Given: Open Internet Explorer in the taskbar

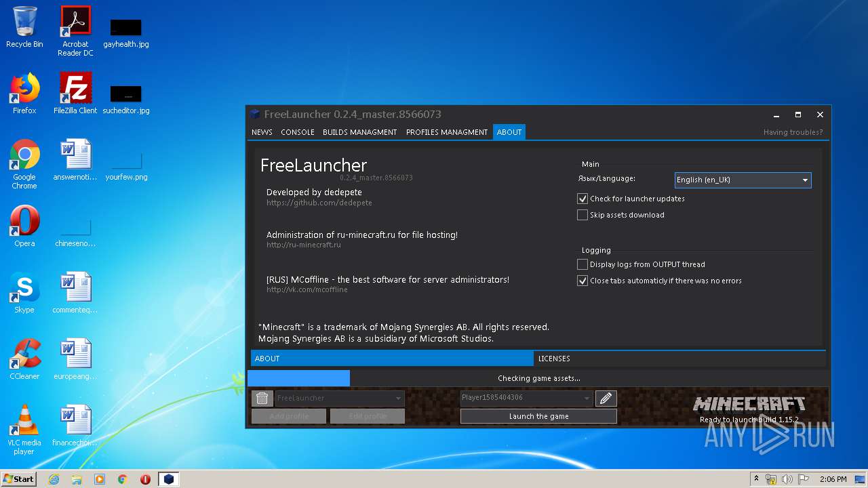Looking at the screenshot, I should point(54,479).
